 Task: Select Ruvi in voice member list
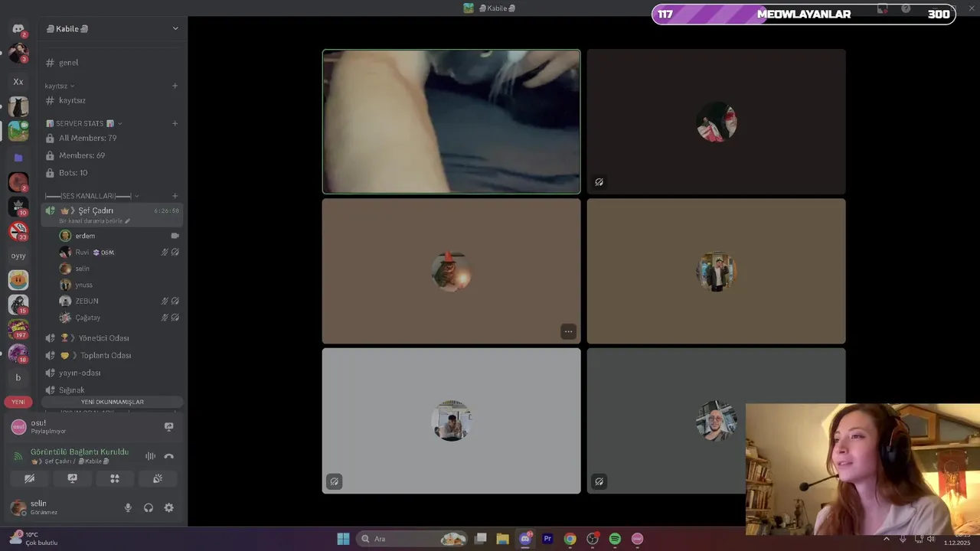(119, 252)
